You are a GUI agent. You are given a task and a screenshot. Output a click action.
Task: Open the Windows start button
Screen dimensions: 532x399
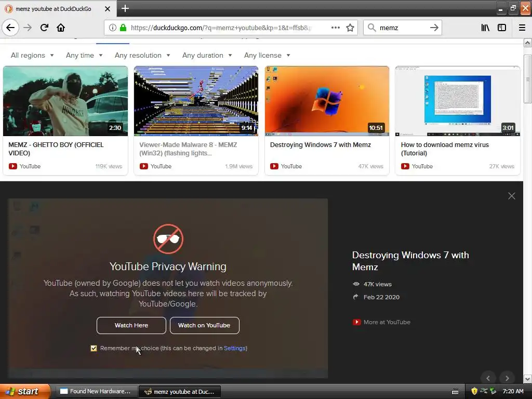tap(25, 391)
